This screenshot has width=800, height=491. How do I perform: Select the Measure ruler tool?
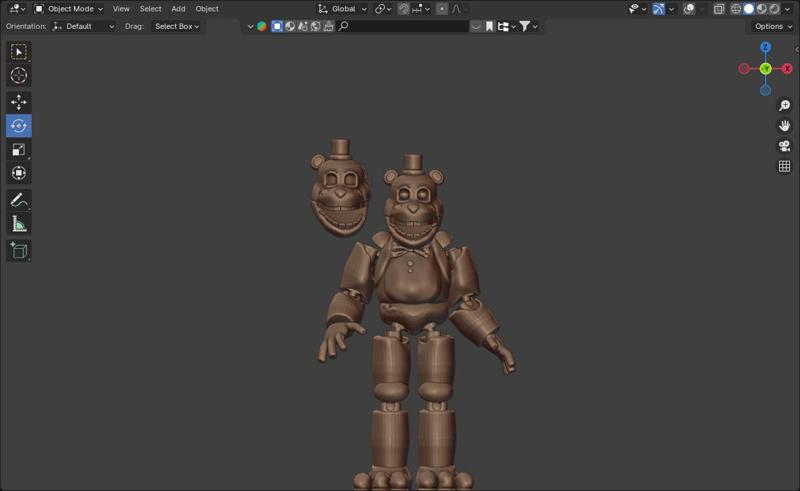click(19, 224)
